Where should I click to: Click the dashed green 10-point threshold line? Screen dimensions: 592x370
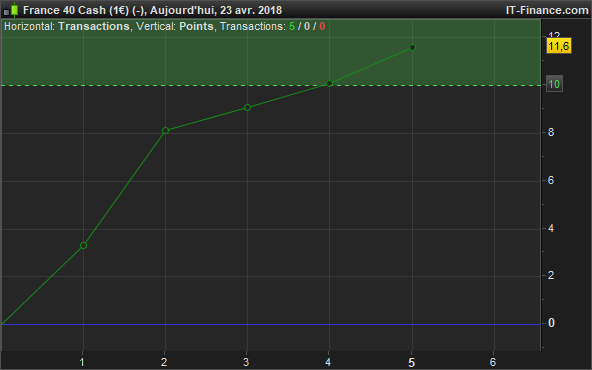click(271, 85)
